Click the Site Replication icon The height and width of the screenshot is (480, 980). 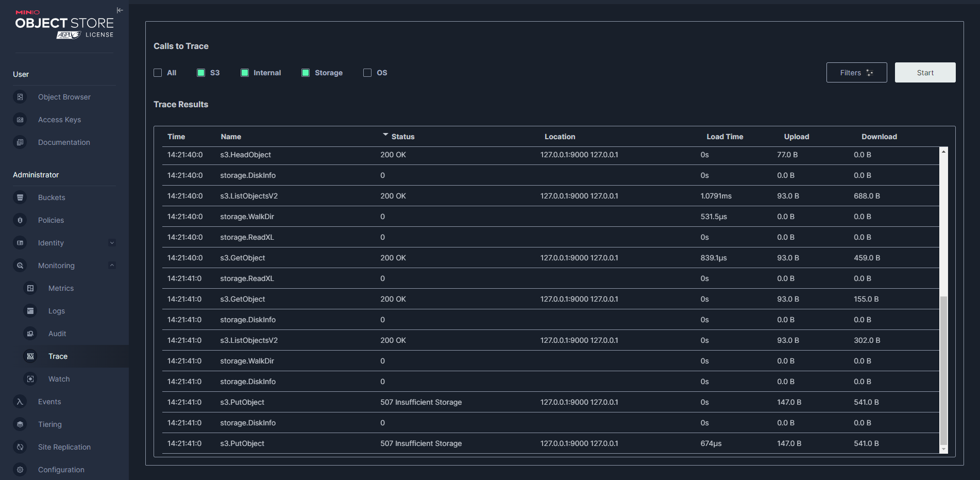point(20,447)
